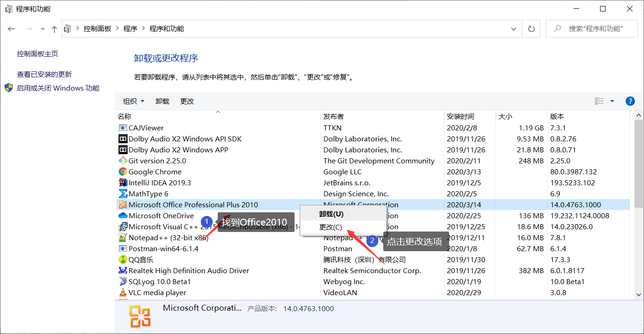The image size is (644, 334).
Task: Click Realtek Semiconductor Corp. publisher cell
Action: [x=372, y=270]
